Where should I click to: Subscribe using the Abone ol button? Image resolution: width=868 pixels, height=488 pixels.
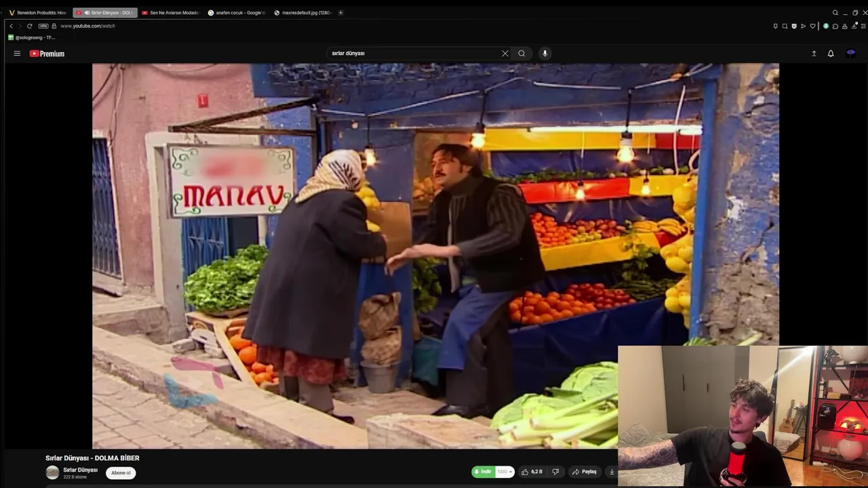pos(121,473)
